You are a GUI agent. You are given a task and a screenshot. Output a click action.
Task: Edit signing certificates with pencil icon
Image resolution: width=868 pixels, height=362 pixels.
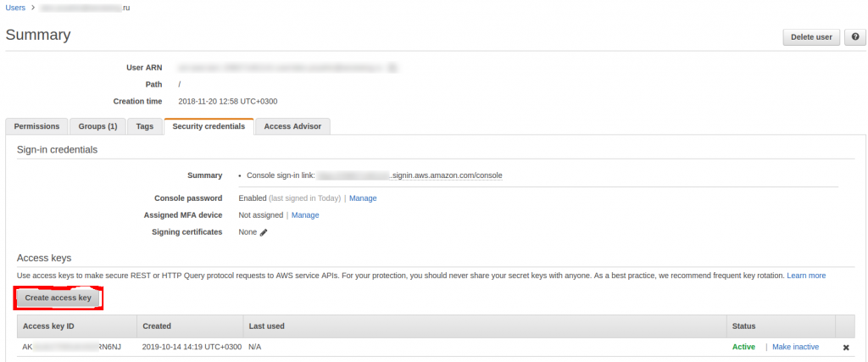[x=264, y=232]
